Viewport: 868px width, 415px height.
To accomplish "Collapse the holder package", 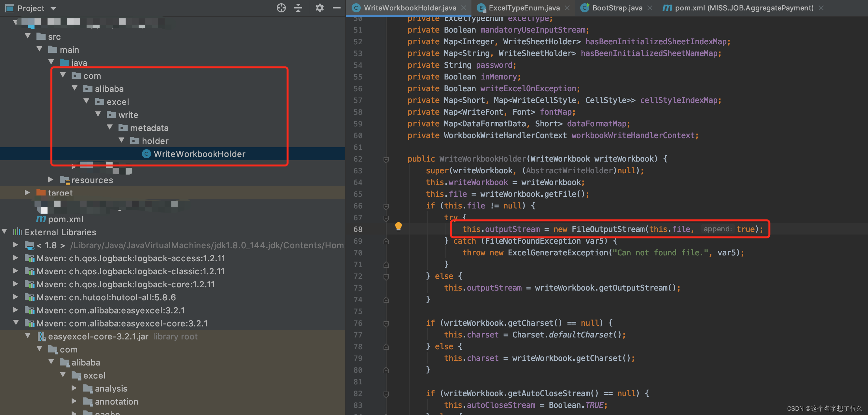I will pos(122,140).
